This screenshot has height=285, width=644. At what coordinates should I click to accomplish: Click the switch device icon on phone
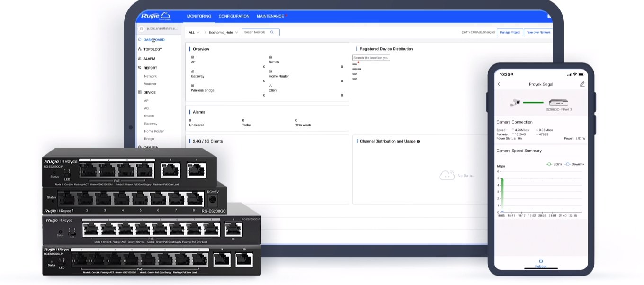pyautogui.click(x=558, y=102)
